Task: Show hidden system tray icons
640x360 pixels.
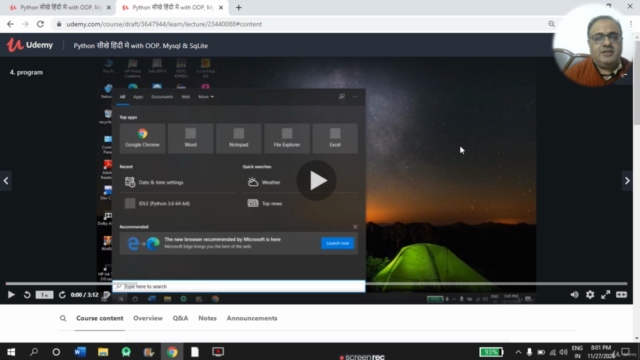Action: [x=518, y=352]
